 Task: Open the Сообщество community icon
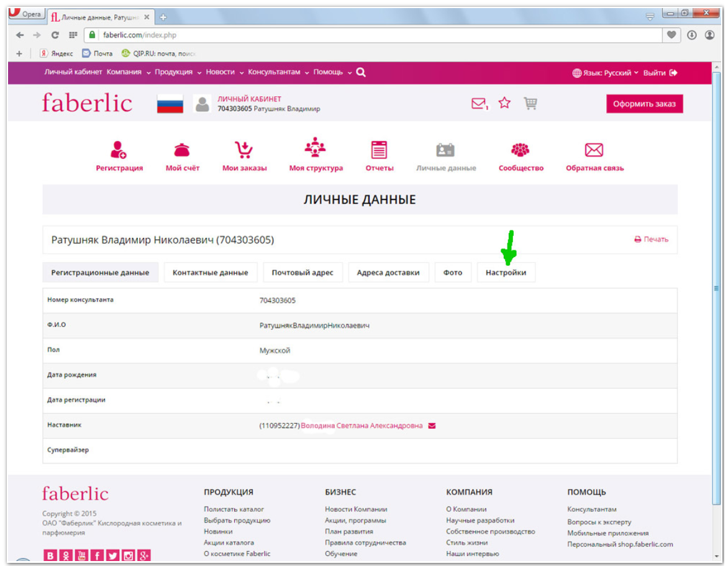(520, 150)
